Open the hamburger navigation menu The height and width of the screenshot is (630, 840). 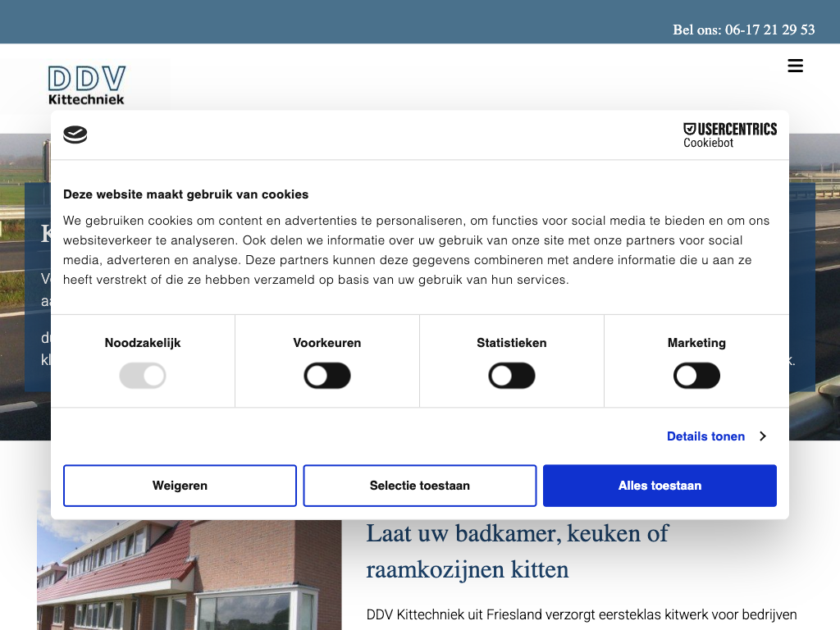[x=795, y=66]
